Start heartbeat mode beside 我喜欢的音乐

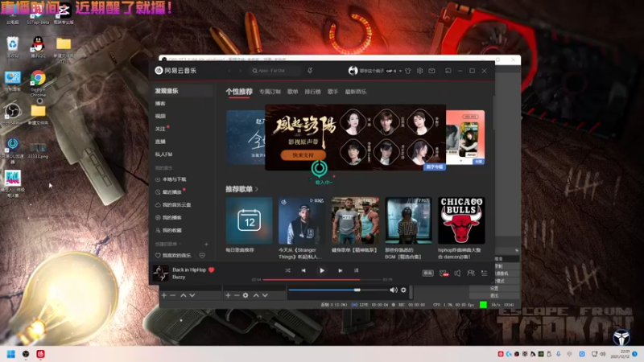tap(202, 255)
